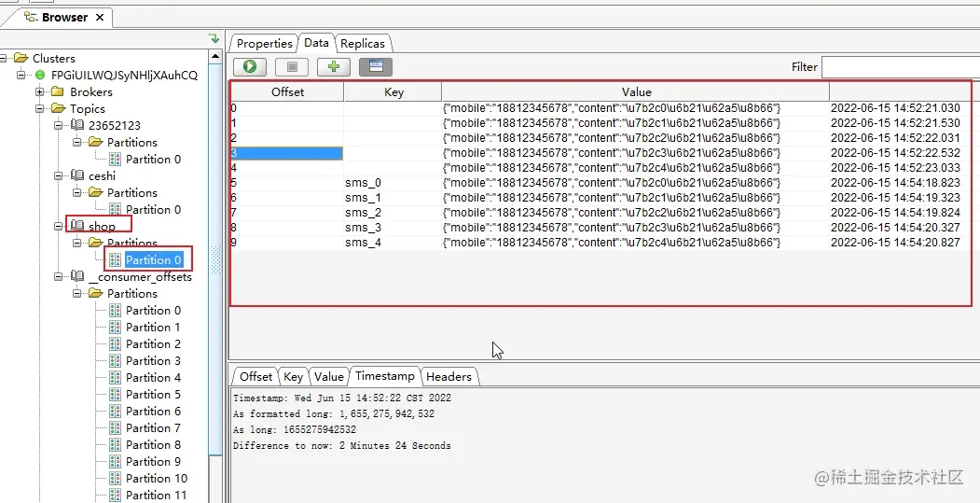Open the Headers detail tab
Image resolution: width=980 pixels, height=503 pixels.
[449, 377]
